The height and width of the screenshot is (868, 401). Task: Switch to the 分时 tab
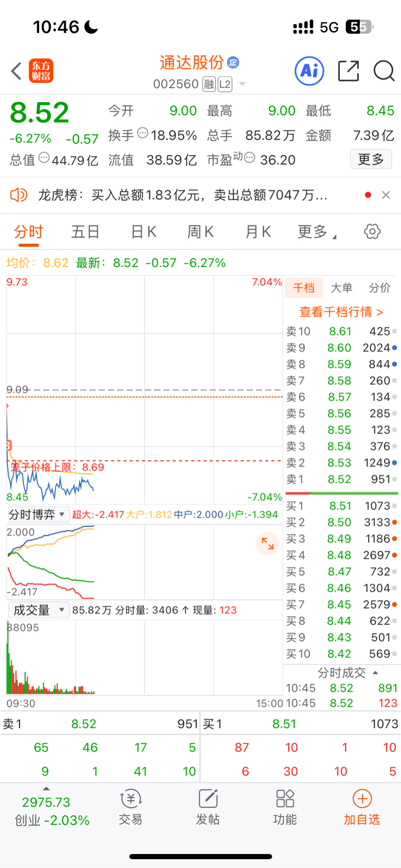28,232
